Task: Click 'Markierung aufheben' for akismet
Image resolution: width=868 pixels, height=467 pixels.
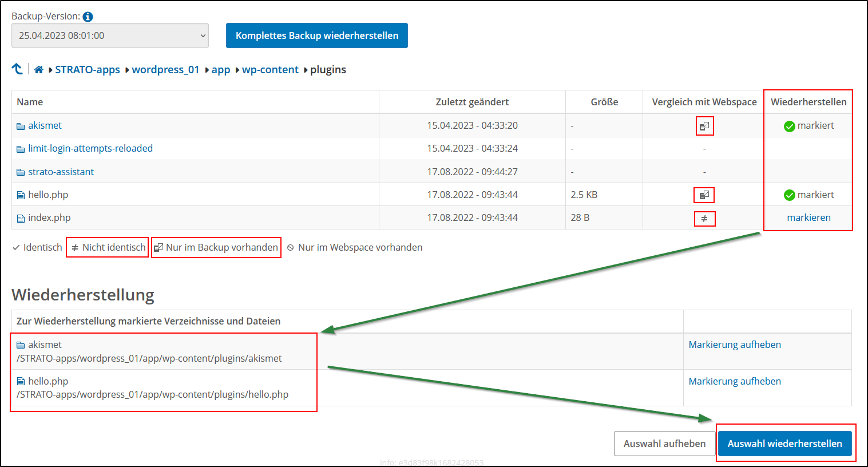Action: (x=734, y=344)
